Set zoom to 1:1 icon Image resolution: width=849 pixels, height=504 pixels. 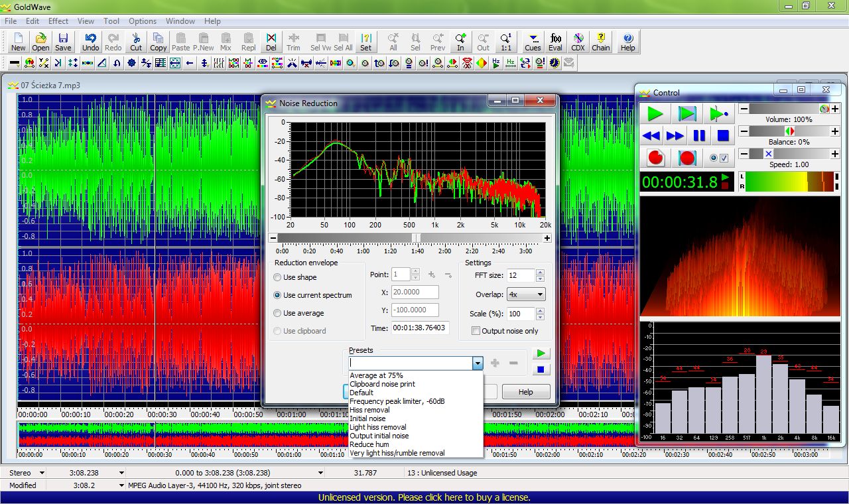coord(505,42)
